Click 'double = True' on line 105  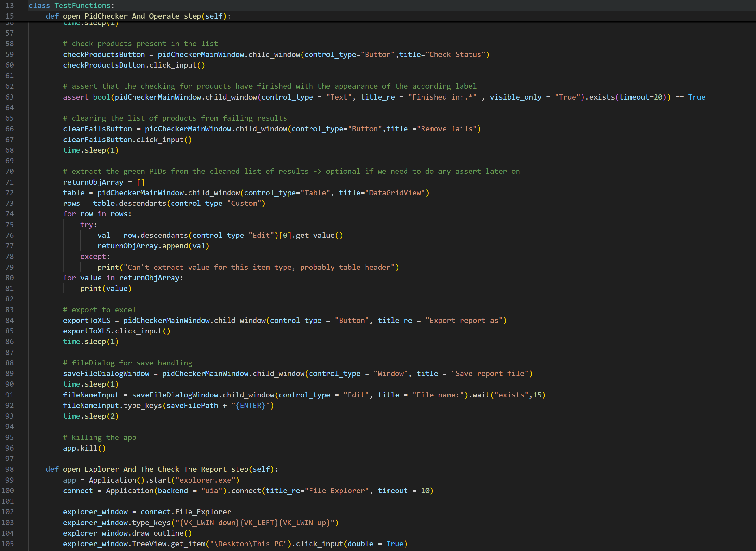tap(375, 544)
